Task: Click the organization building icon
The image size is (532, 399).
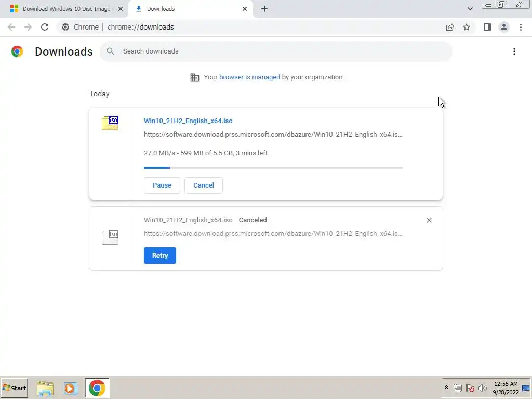Action: pyautogui.click(x=195, y=77)
